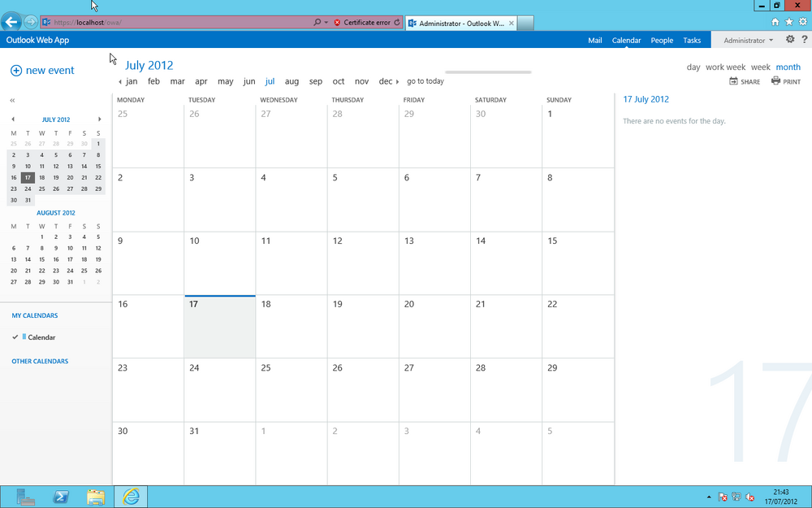Open the help question mark icon
The image size is (812, 508).
tap(804, 39)
